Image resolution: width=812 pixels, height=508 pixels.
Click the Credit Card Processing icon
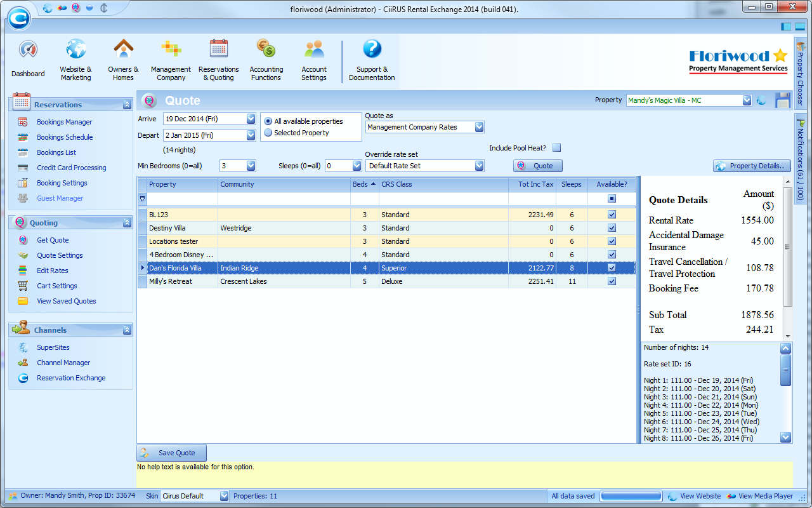click(23, 168)
